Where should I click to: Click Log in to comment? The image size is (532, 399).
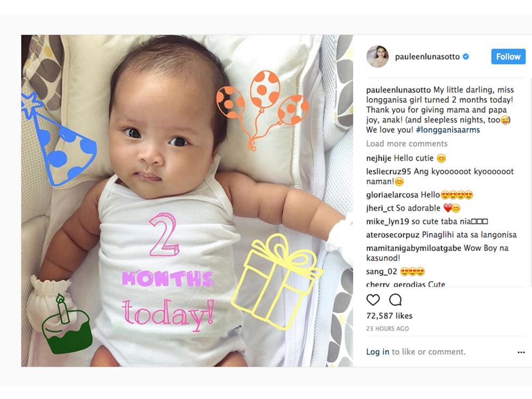[x=378, y=352]
